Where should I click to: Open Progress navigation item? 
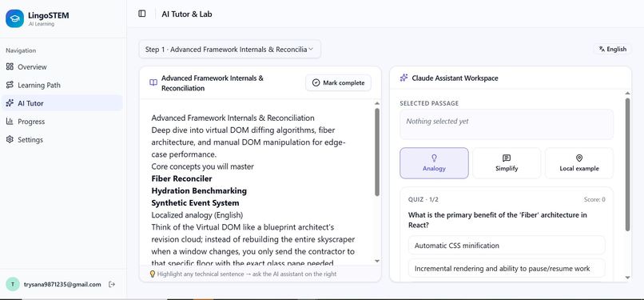[62, 122]
